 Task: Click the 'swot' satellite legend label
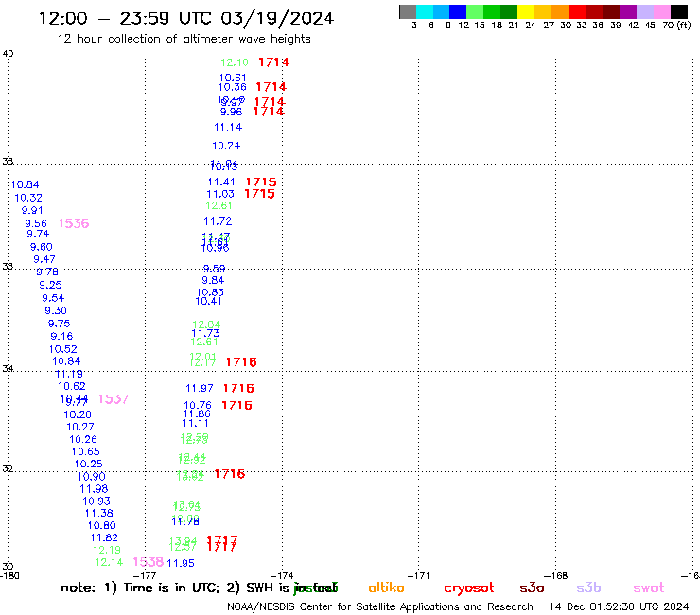[649, 588]
